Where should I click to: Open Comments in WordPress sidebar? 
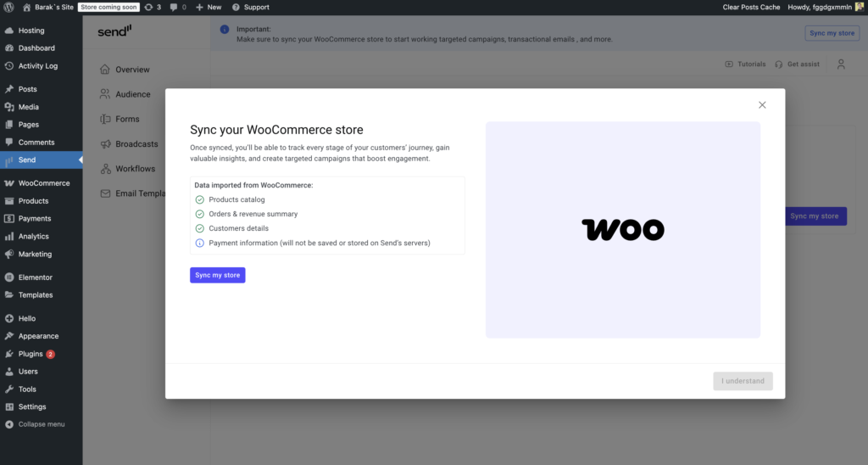[x=36, y=143]
